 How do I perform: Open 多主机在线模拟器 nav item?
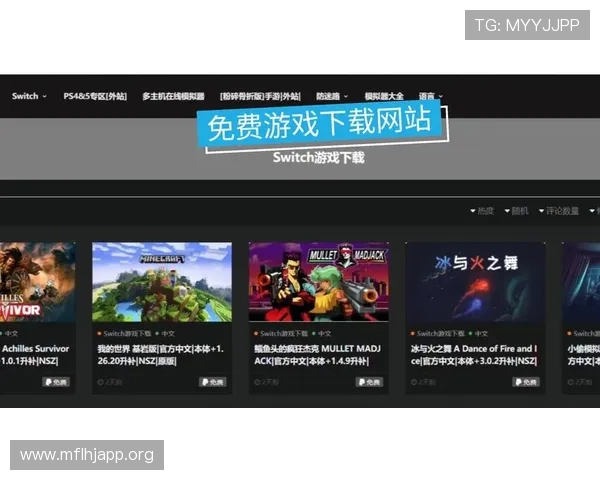click(173, 96)
